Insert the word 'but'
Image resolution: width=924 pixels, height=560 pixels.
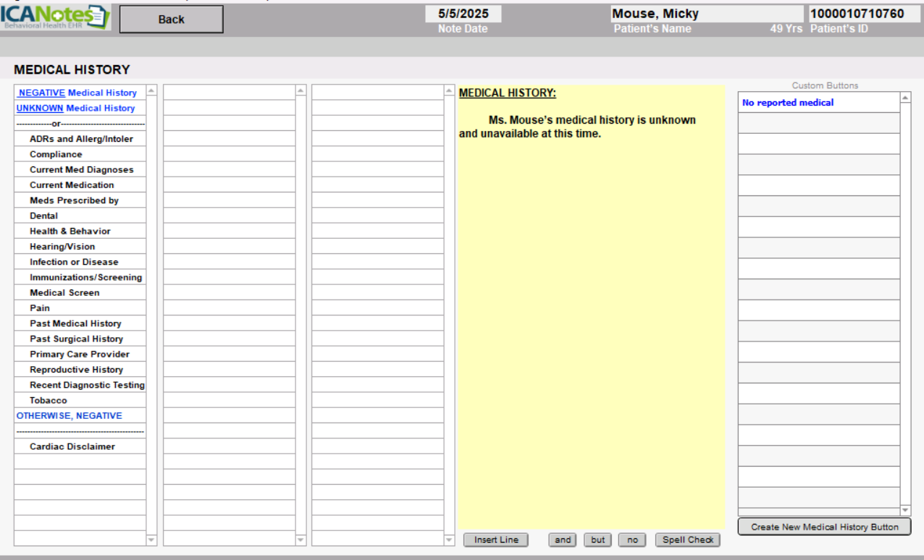pos(597,540)
